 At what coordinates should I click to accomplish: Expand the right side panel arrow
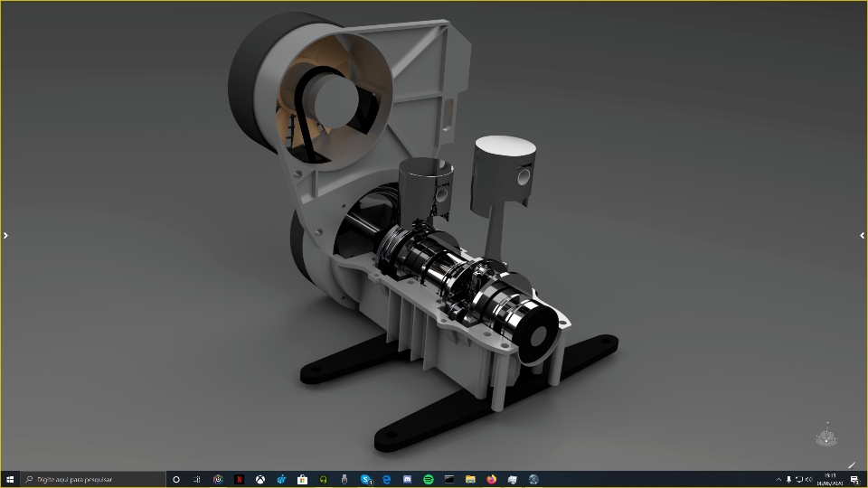[862, 235]
